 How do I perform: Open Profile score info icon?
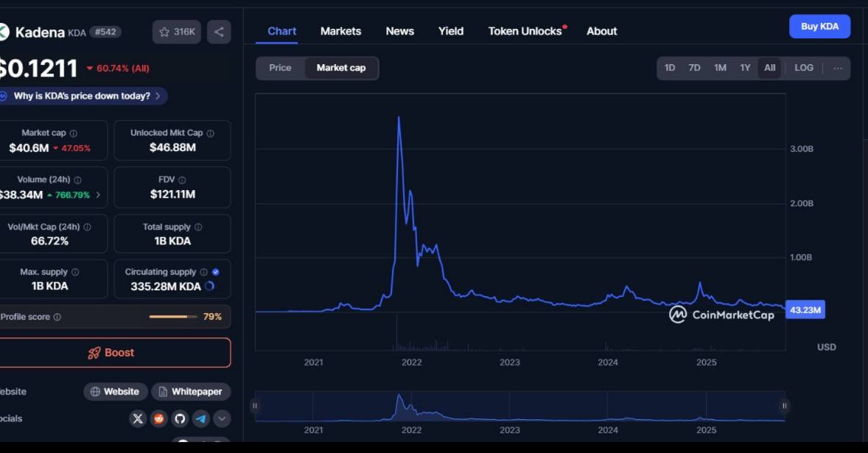click(x=57, y=317)
